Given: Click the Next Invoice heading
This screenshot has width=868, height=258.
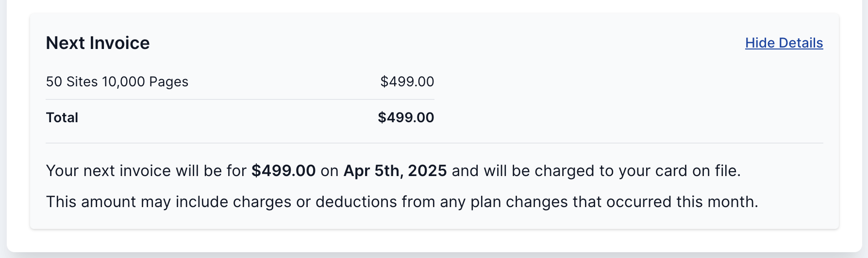Looking at the screenshot, I should pos(98,43).
